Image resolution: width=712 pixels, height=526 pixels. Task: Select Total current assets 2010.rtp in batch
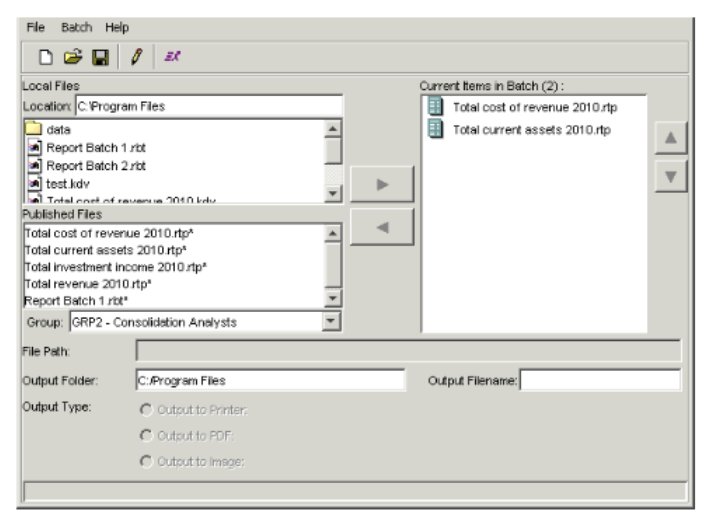(530, 130)
